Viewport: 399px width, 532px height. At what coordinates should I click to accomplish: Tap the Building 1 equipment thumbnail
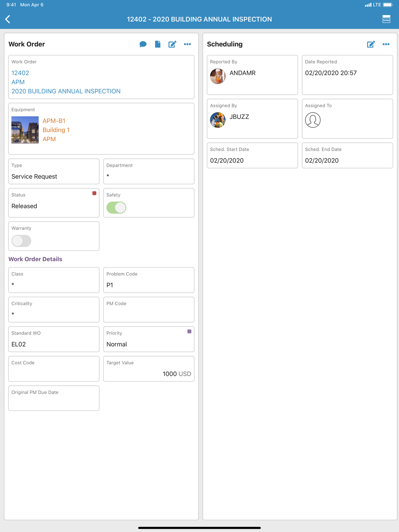point(25,130)
